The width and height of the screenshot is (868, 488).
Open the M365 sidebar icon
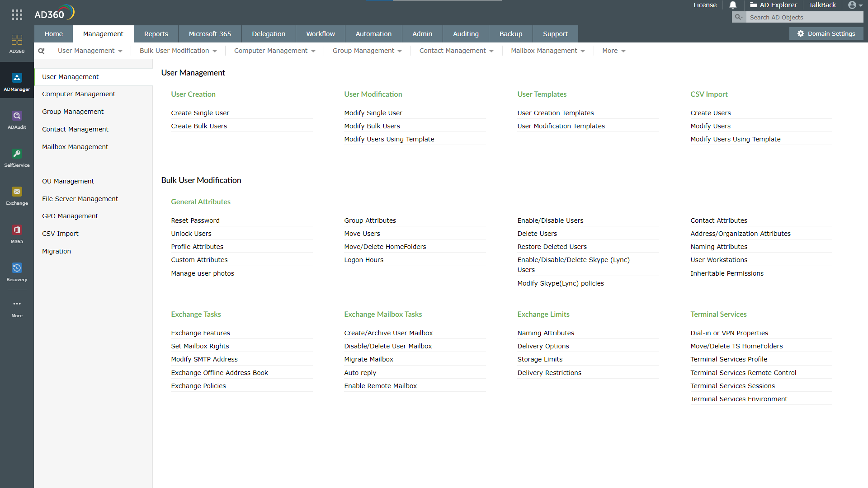click(17, 234)
